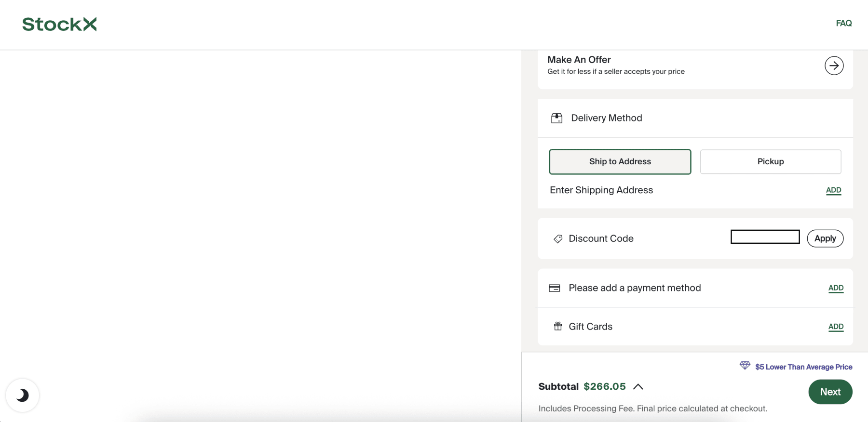
Task: Click the $5 Lower Than Average Price text
Action: (803, 367)
